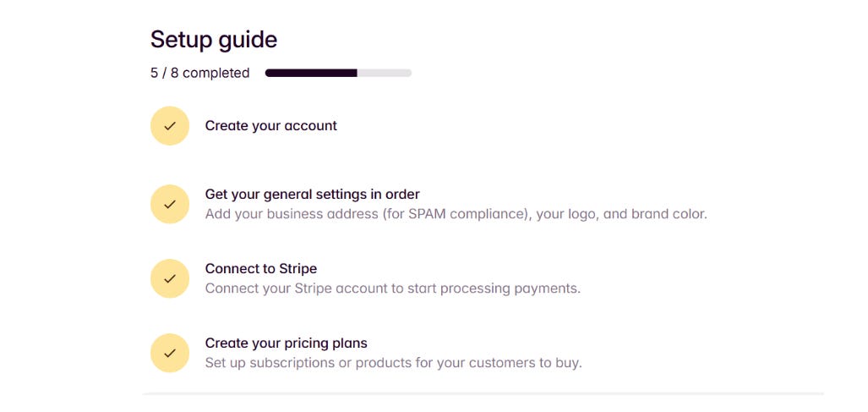The height and width of the screenshot is (412, 868).
Task: Click the '5 / 8 completed' progress label
Action: coord(200,73)
